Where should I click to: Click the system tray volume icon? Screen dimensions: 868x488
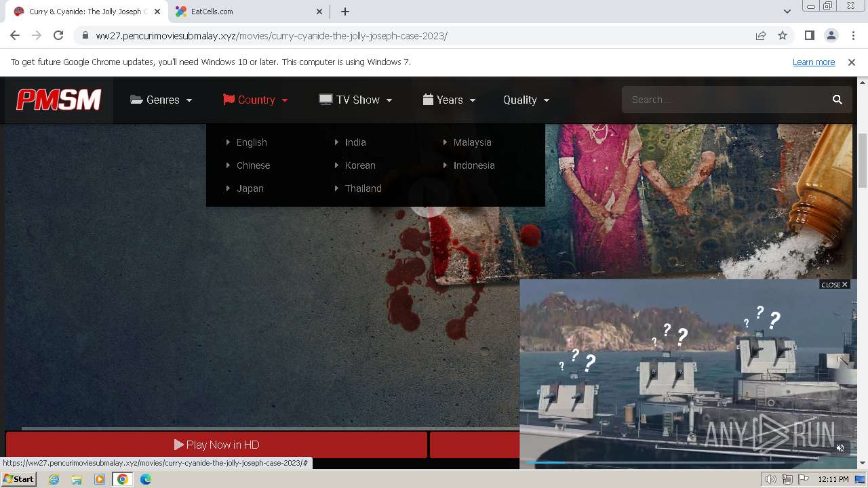pos(771,479)
